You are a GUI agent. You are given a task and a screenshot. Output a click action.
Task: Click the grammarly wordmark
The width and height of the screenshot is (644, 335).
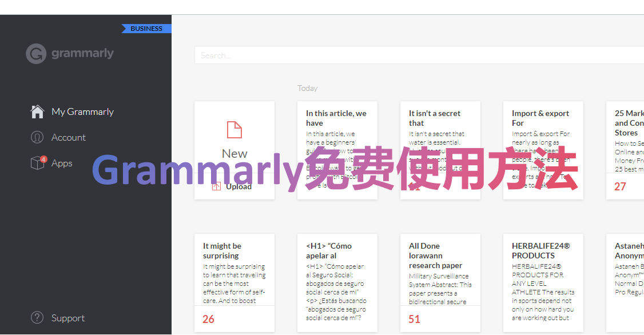[x=82, y=54]
